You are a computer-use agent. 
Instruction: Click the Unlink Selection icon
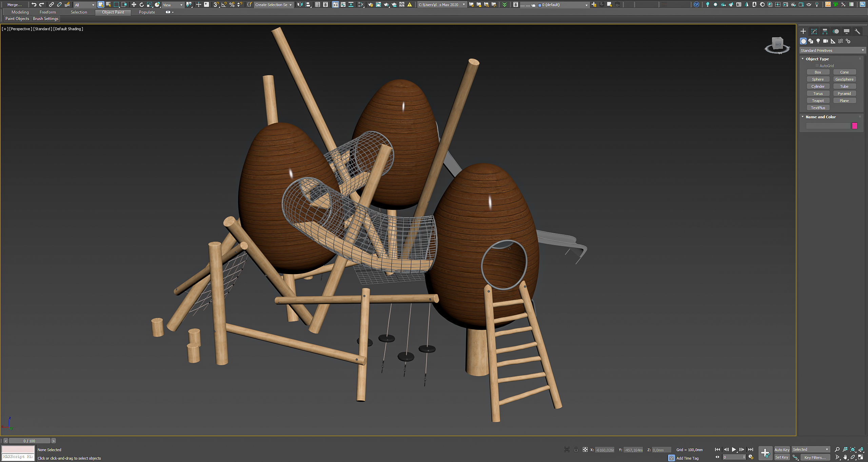pos(59,4)
